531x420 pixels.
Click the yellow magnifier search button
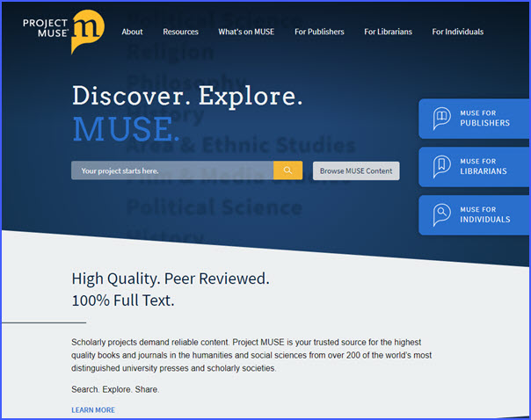[x=287, y=170]
